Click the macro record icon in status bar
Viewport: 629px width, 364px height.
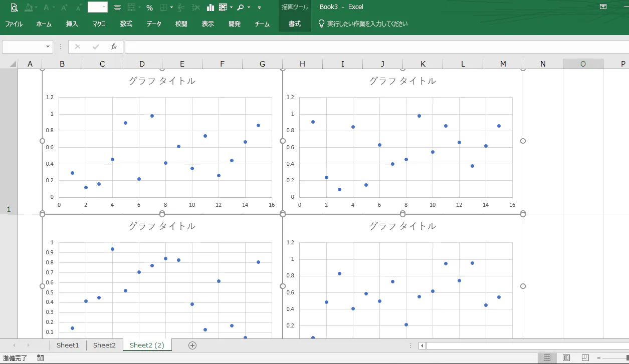tap(41, 358)
